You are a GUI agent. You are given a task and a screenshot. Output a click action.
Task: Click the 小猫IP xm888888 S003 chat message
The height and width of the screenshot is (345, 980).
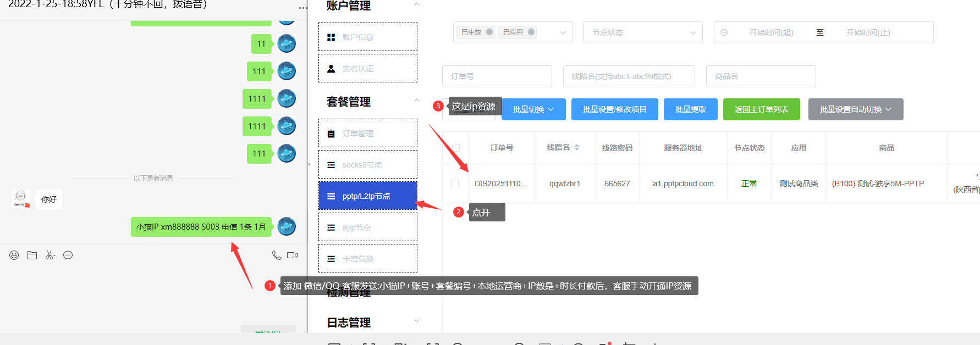click(x=201, y=226)
